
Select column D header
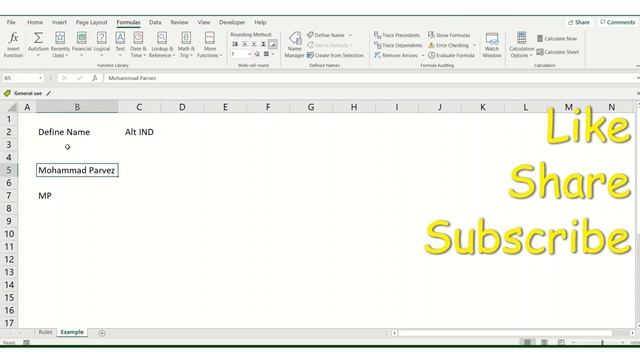[x=182, y=107]
